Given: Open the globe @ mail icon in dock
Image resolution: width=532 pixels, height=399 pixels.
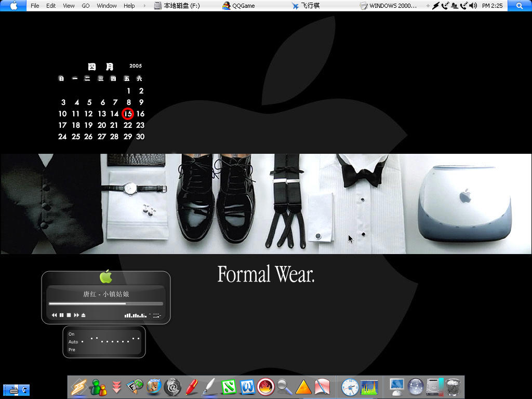Looking at the screenshot, I should coord(172,387).
